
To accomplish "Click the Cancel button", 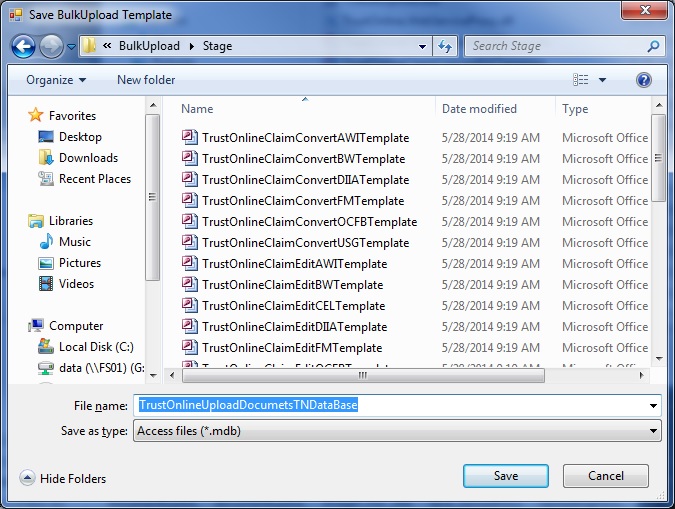I will pos(605,476).
